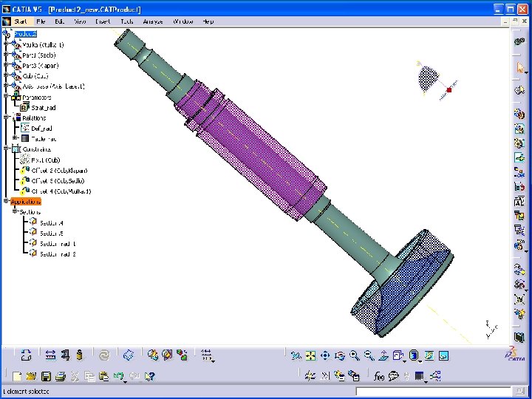532x399 pixels.
Task: Click the Select arrow tool in right toolbar
Action: point(520,67)
